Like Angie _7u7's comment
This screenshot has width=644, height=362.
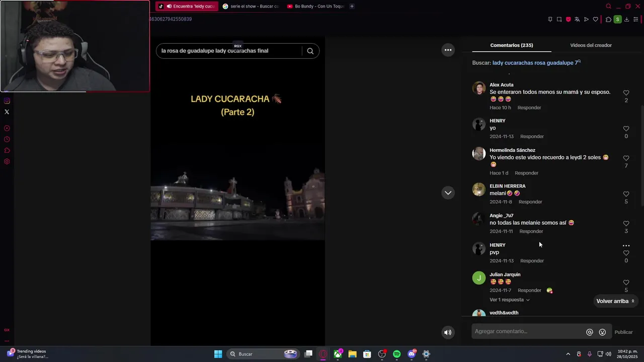pyautogui.click(x=626, y=224)
